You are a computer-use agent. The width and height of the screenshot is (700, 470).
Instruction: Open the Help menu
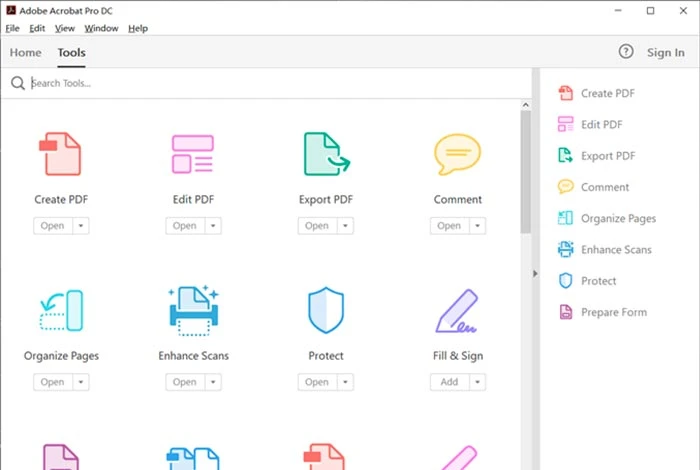(x=138, y=29)
